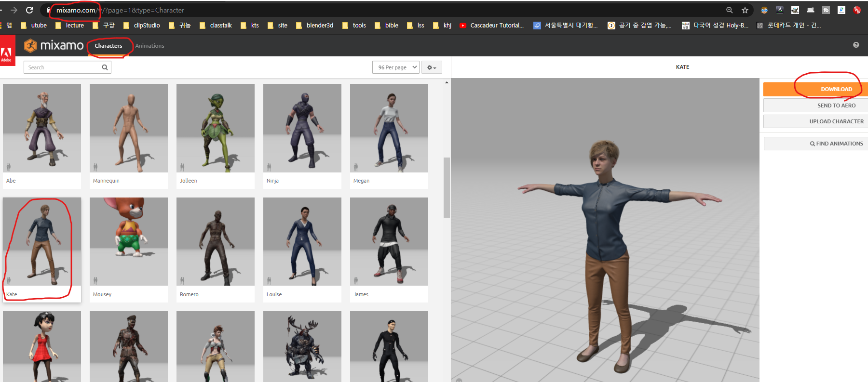Select the Jolleen character thumbnail
The height and width of the screenshot is (382, 868).
click(216, 128)
